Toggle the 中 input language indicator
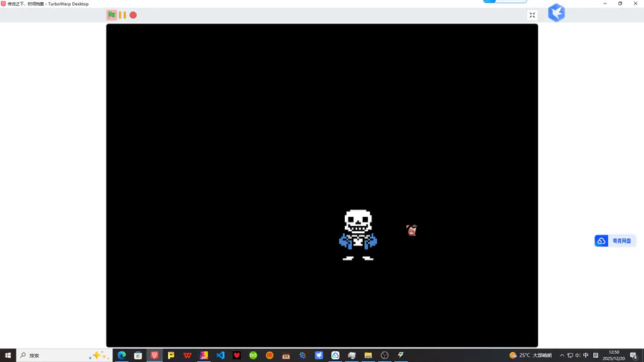Viewport: 644px width, 362px height. point(586,356)
